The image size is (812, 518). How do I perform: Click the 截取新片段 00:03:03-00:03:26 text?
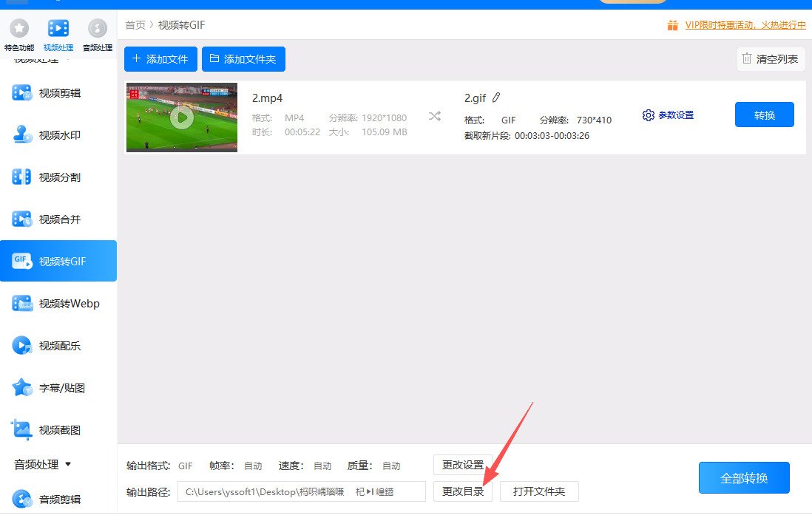tap(527, 135)
